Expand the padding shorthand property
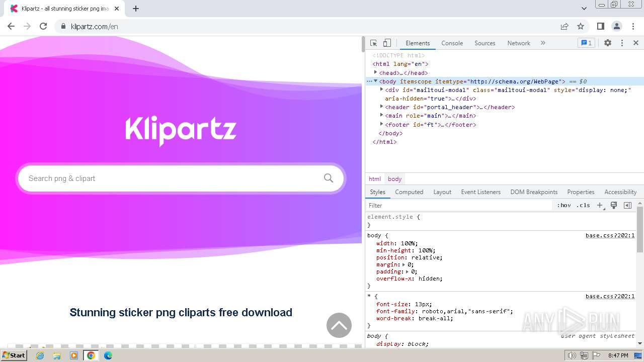 click(x=407, y=271)
